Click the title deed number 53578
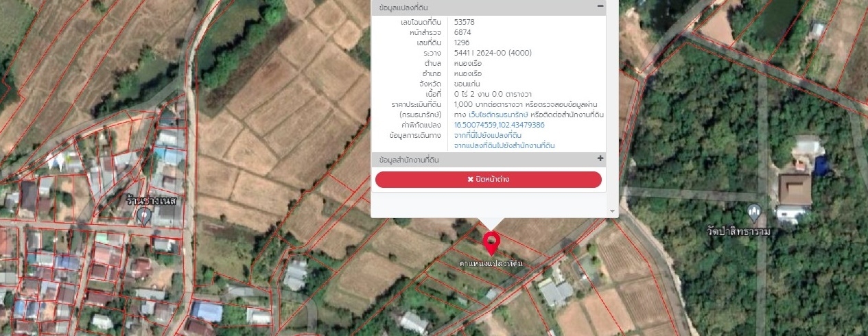This screenshot has height=336, width=868. point(465,22)
